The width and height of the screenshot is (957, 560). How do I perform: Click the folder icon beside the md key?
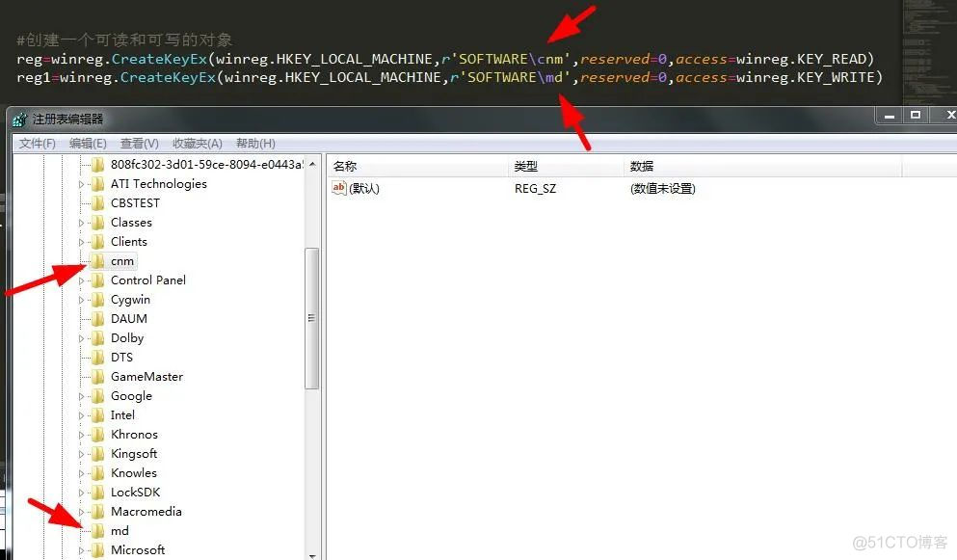click(98, 530)
